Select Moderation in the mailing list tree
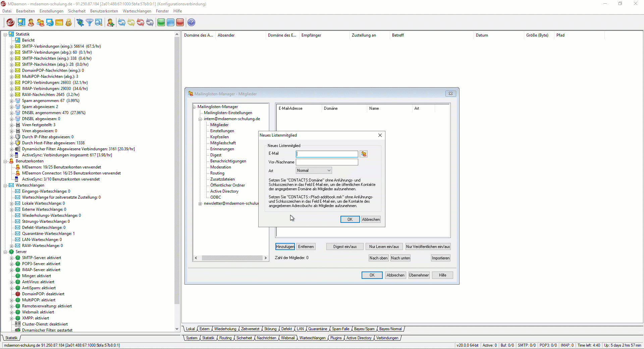The image size is (644, 349). [x=220, y=167]
